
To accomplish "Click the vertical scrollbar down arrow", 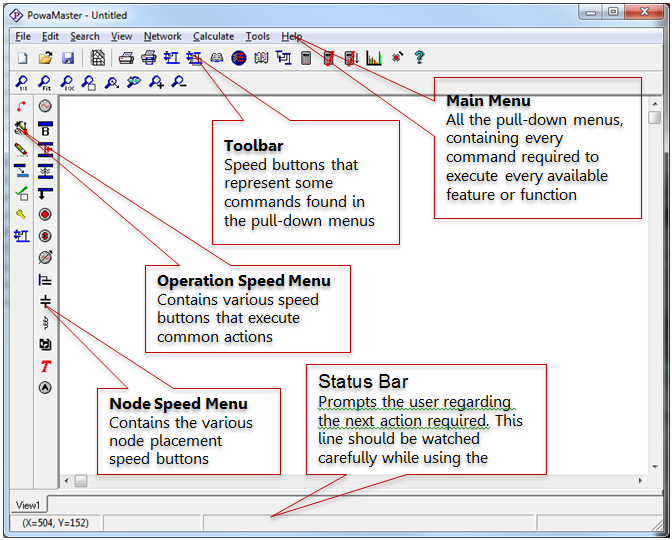I will [x=654, y=467].
